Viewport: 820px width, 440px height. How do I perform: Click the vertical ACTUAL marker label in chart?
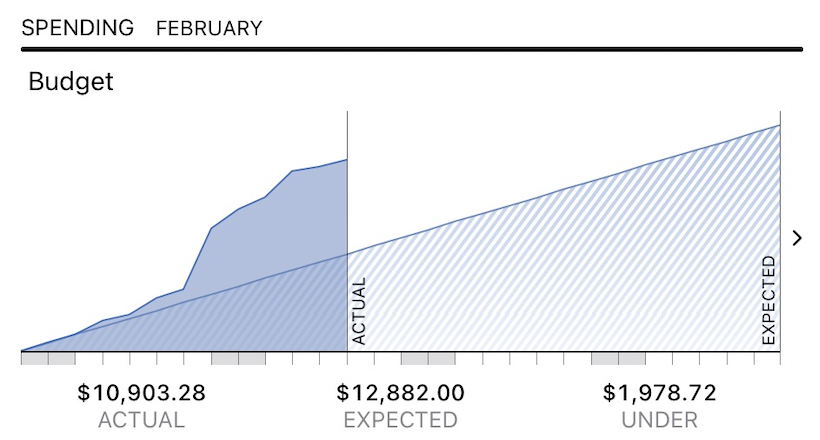point(360,310)
